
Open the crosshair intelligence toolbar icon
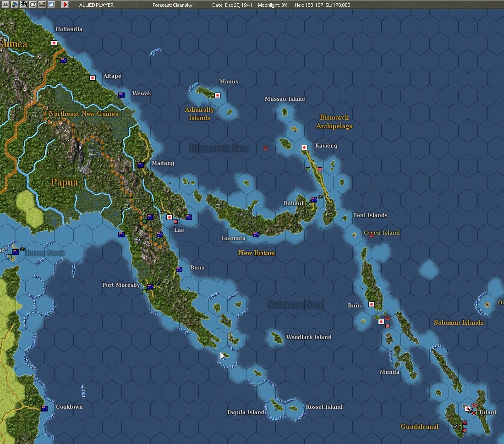click(x=24, y=4)
